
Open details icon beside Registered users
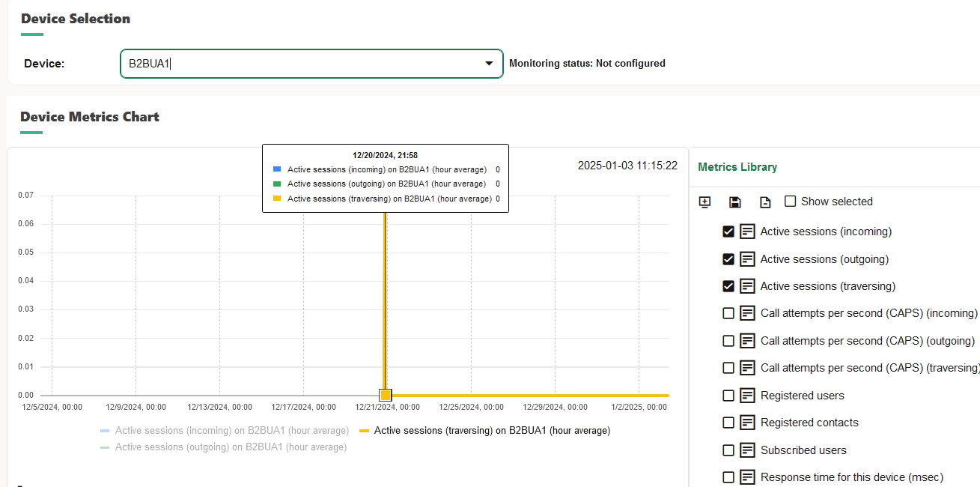coord(746,395)
